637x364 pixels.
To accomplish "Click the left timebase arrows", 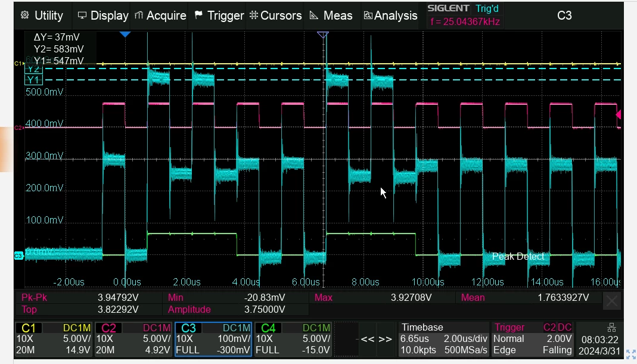I will click(x=367, y=339).
